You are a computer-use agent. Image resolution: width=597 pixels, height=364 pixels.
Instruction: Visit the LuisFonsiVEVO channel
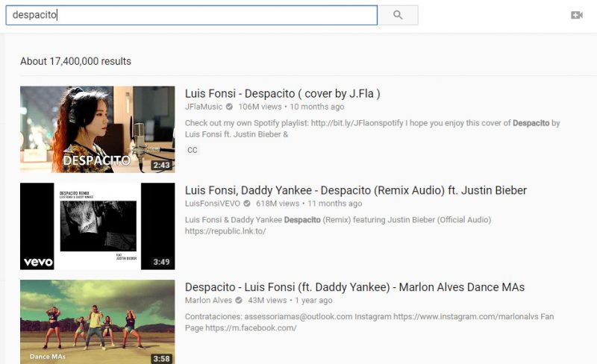coord(213,204)
